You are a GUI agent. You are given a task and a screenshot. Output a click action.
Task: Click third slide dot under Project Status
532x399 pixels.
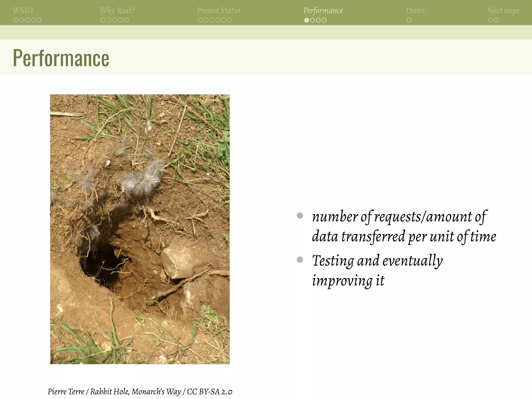[212, 20]
